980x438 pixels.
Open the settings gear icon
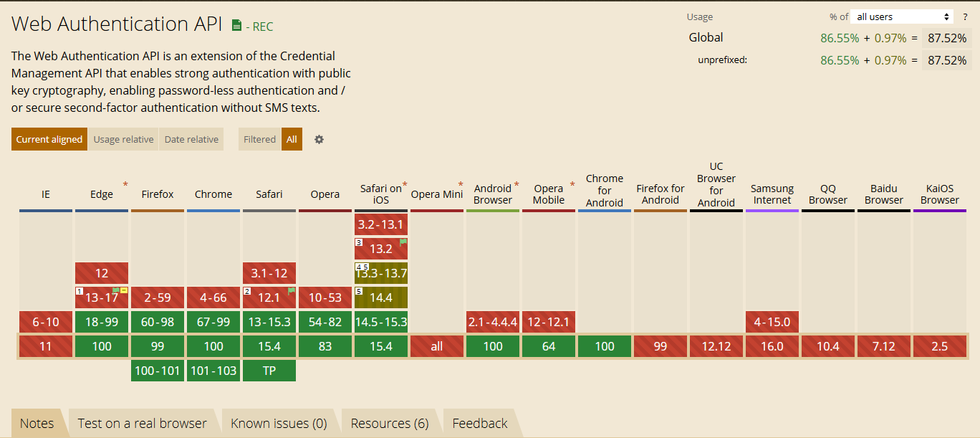[x=320, y=139]
